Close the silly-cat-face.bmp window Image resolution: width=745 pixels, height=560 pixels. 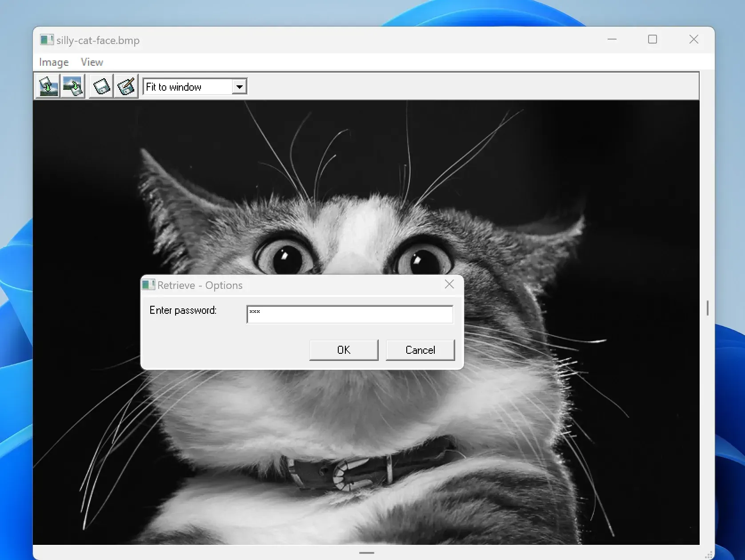click(x=694, y=40)
